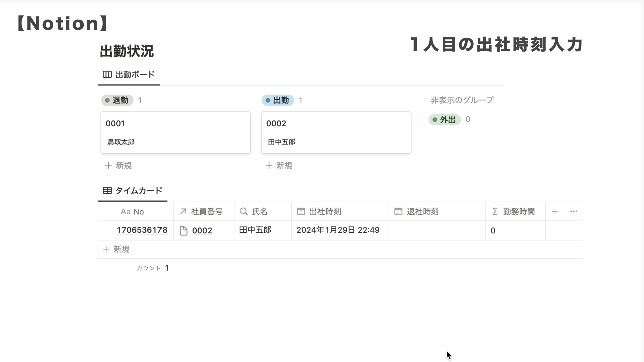Add a new row to the timecard table
This screenshot has height=362, width=644.
(116, 249)
